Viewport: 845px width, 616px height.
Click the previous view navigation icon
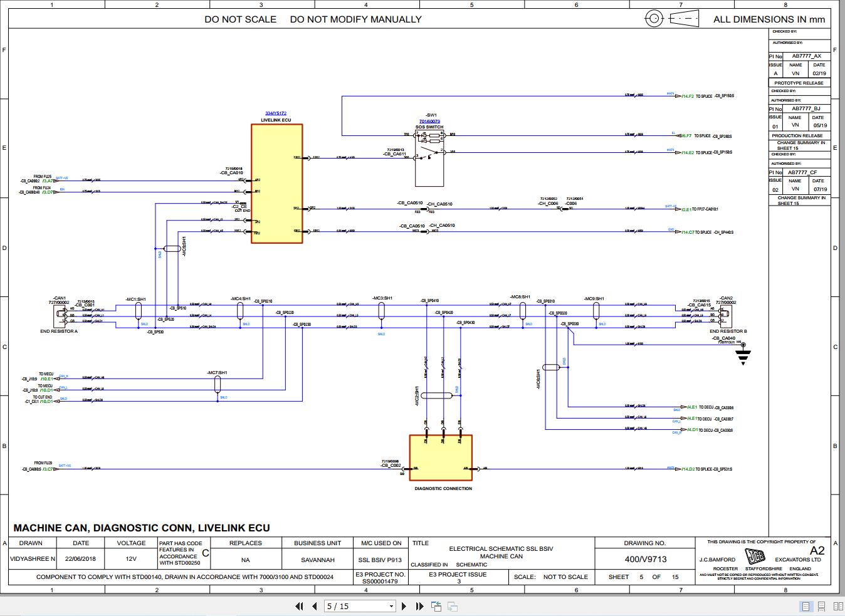click(x=435, y=606)
